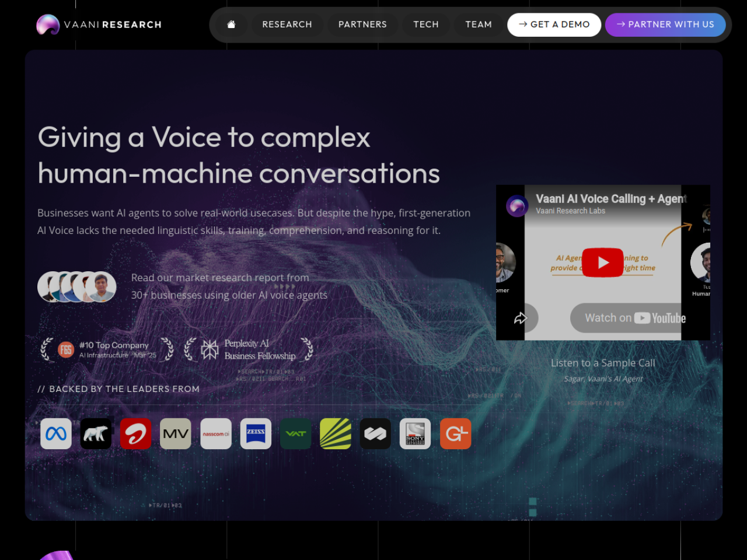The width and height of the screenshot is (747, 560).
Task: Click the orange G+ logo tile
Action: (455, 433)
